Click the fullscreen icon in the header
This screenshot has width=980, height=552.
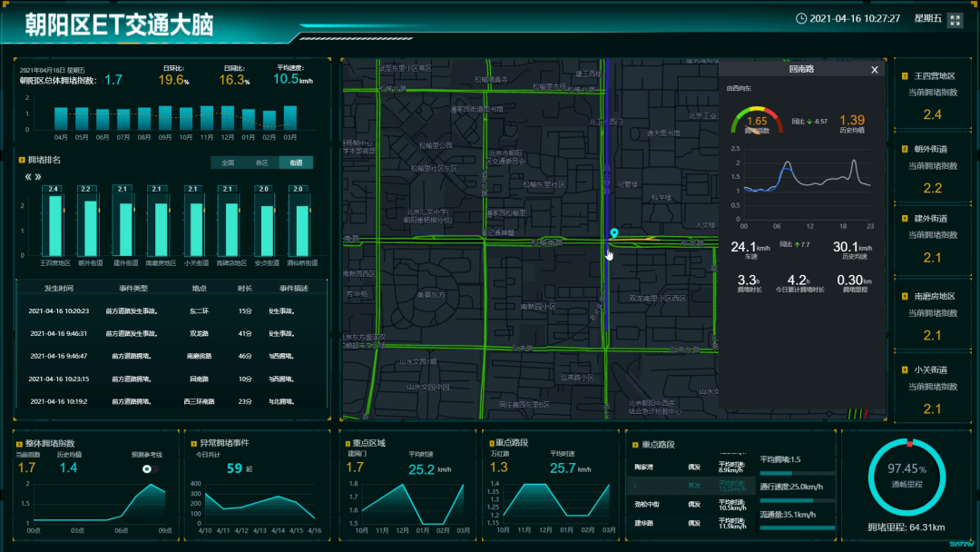tap(955, 19)
